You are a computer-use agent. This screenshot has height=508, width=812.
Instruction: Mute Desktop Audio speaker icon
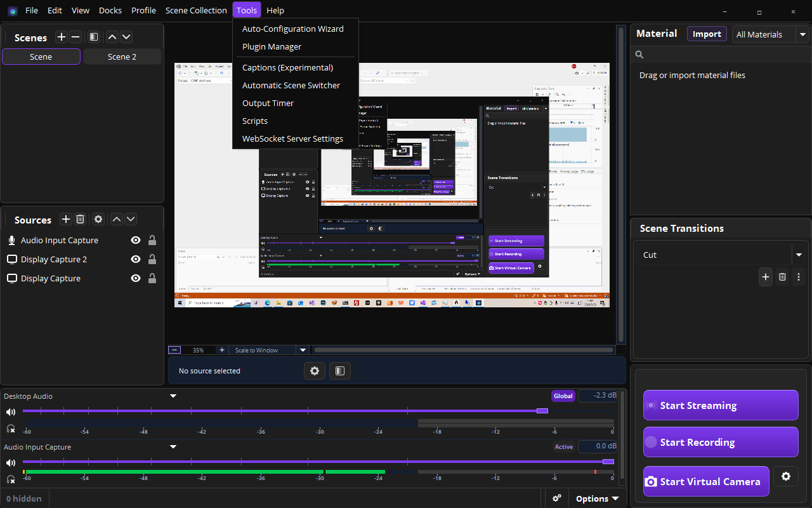point(11,411)
